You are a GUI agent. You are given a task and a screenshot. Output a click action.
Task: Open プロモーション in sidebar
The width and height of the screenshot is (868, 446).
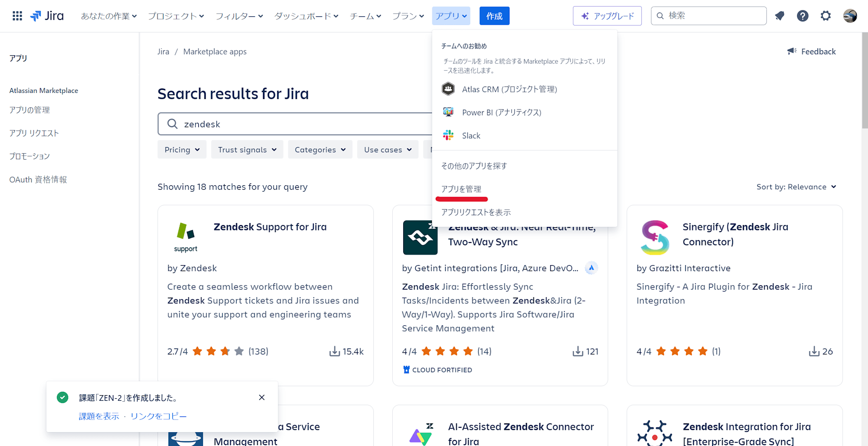[x=30, y=156]
